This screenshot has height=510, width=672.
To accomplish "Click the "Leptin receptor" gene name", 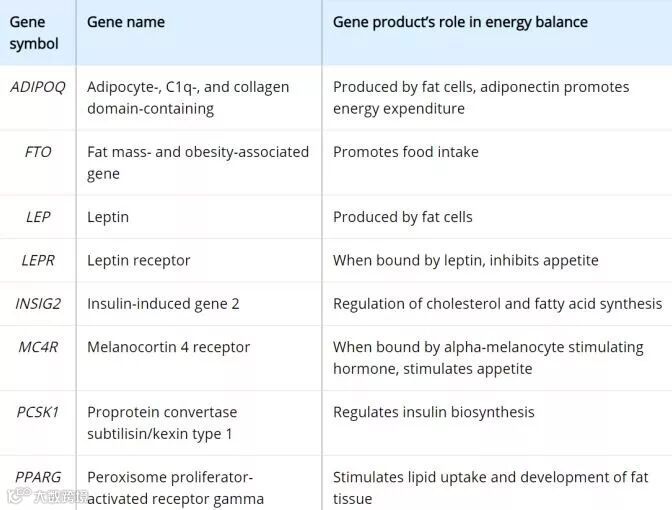I will click(x=139, y=260).
